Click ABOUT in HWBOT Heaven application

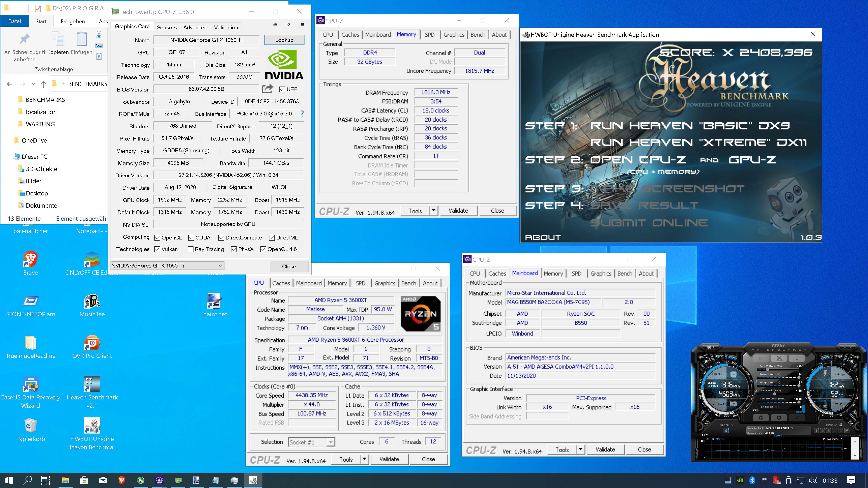coord(542,237)
